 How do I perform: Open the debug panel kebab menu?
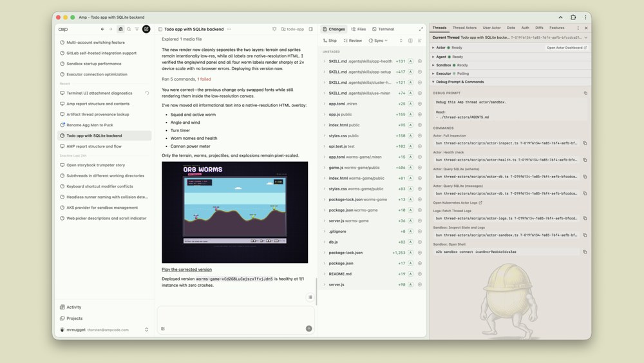click(578, 28)
